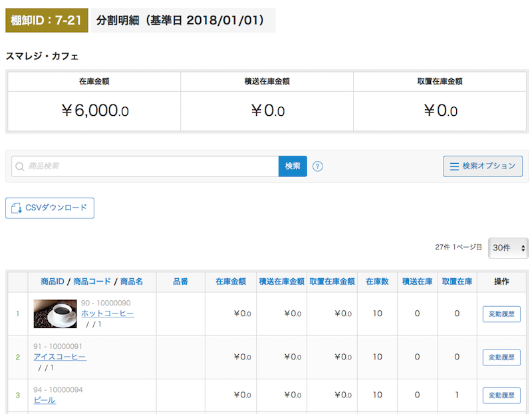Click product code 90 - 10000090
This screenshot has width=532, height=414.
pyautogui.click(x=106, y=303)
